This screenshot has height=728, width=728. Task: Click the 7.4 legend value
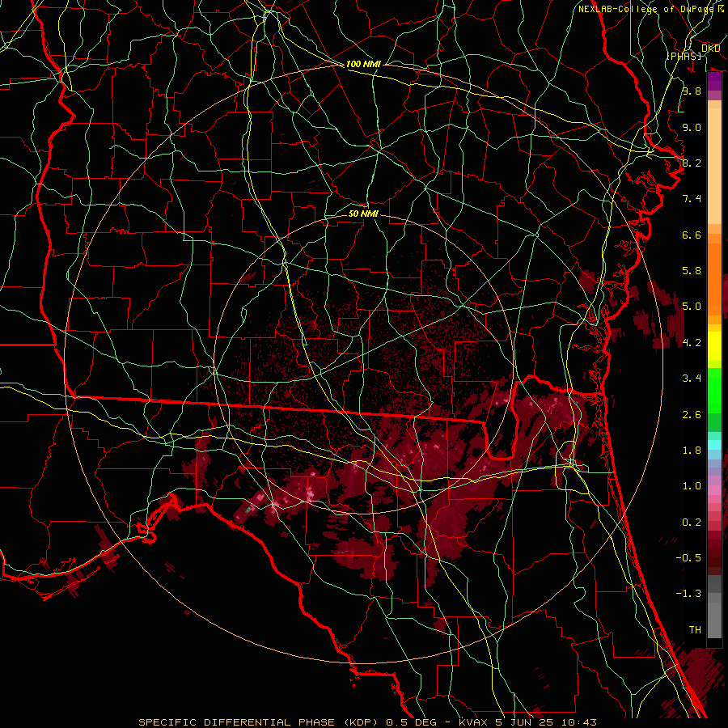[692, 199]
